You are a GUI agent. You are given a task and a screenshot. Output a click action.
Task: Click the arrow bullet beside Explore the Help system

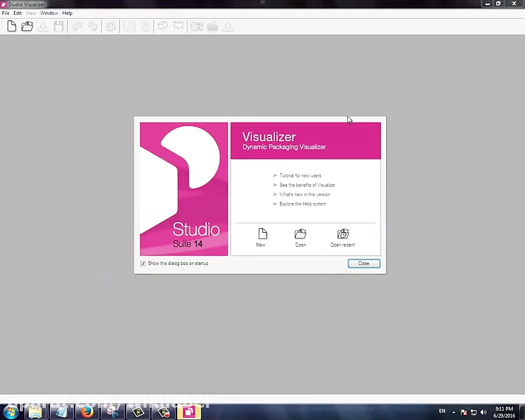(x=275, y=204)
